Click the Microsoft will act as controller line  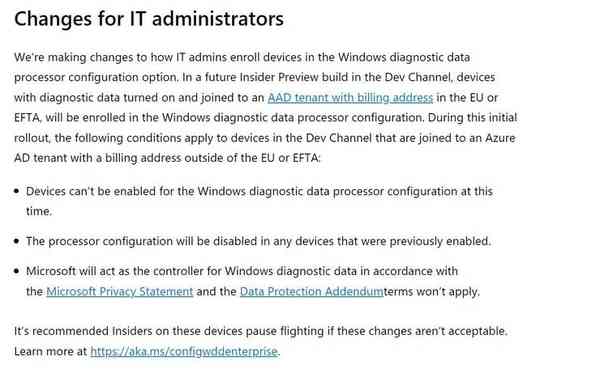pos(242,271)
